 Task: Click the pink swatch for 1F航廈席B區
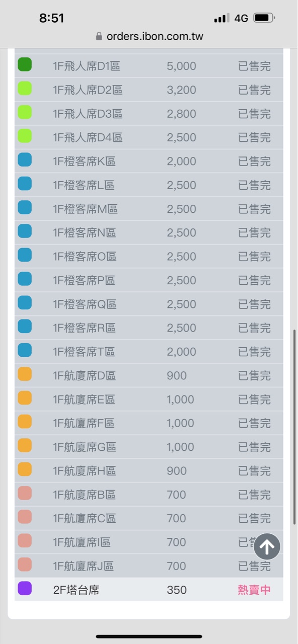pos(25,493)
